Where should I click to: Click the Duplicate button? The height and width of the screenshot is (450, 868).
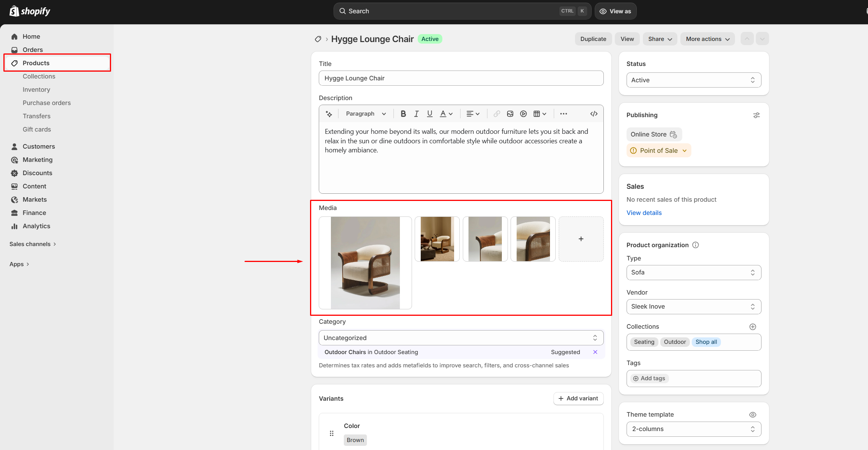click(593, 39)
